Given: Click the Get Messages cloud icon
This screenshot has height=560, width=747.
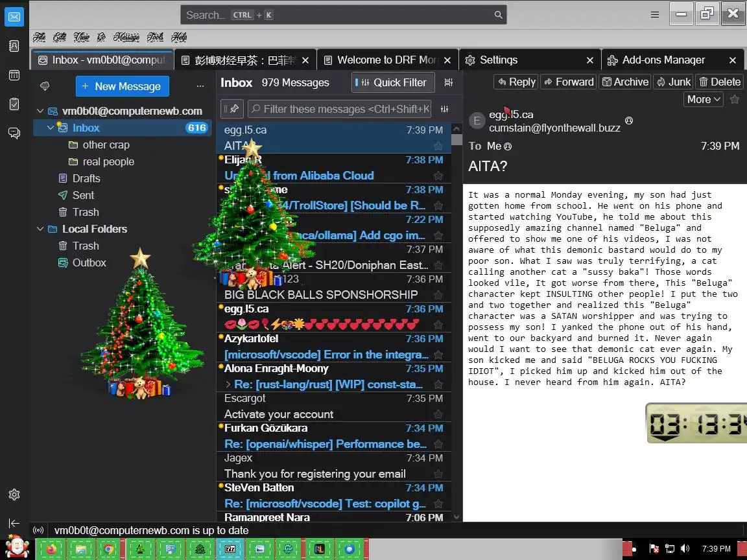Looking at the screenshot, I should (45, 86).
